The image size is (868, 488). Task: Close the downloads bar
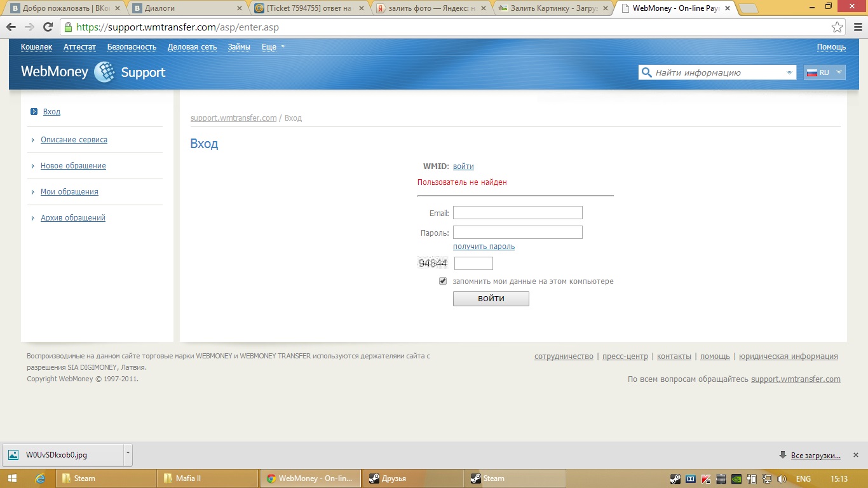click(856, 455)
